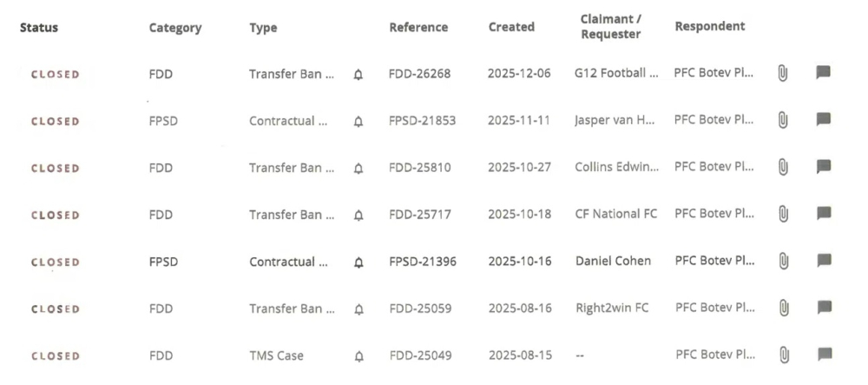Open comments for case FDD-25059

pyautogui.click(x=823, y=308)
